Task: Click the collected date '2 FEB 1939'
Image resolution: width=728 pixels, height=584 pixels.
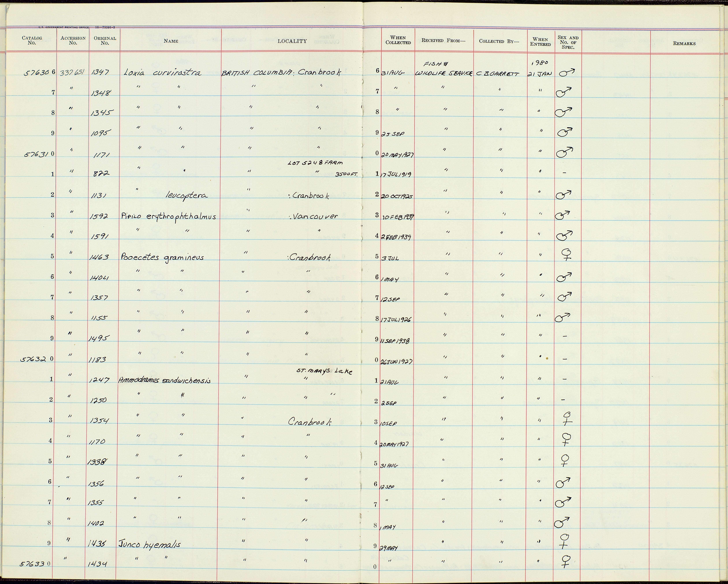Action: pos(396,237)
